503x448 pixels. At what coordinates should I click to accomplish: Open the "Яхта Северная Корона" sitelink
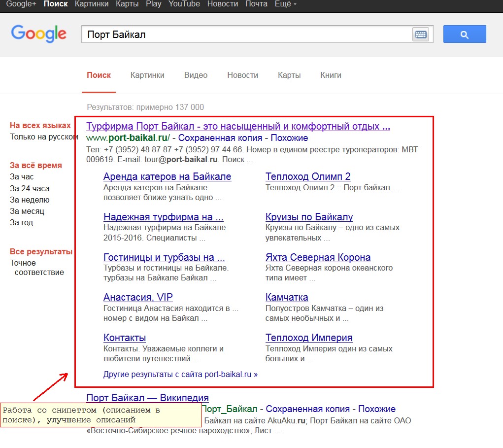click(x=318, y=257)
